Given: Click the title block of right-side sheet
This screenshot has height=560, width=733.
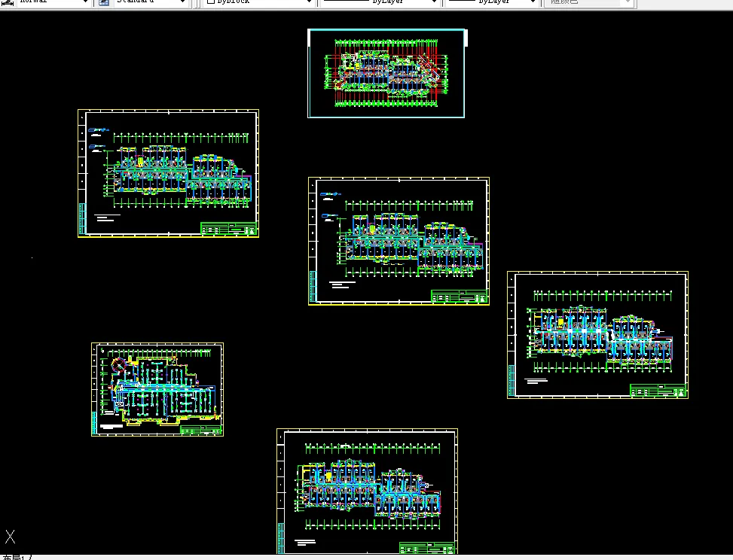Looking at the screenshot, I should (x=658, y=390).
